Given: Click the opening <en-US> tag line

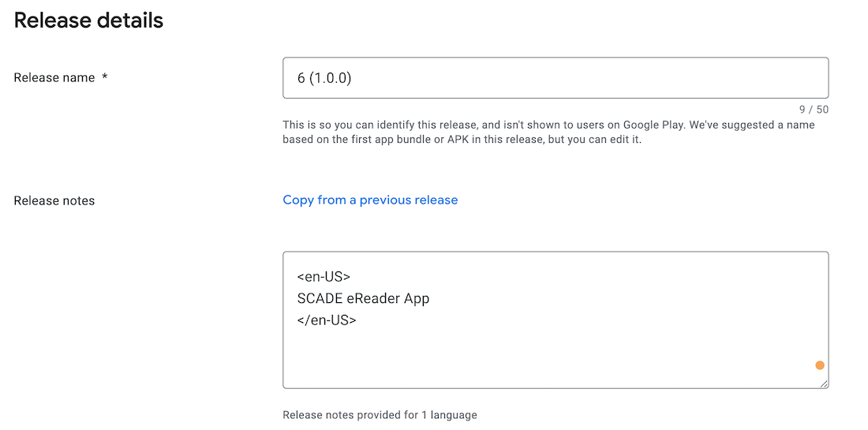Looking at the screenshot, I should point(324,277).
